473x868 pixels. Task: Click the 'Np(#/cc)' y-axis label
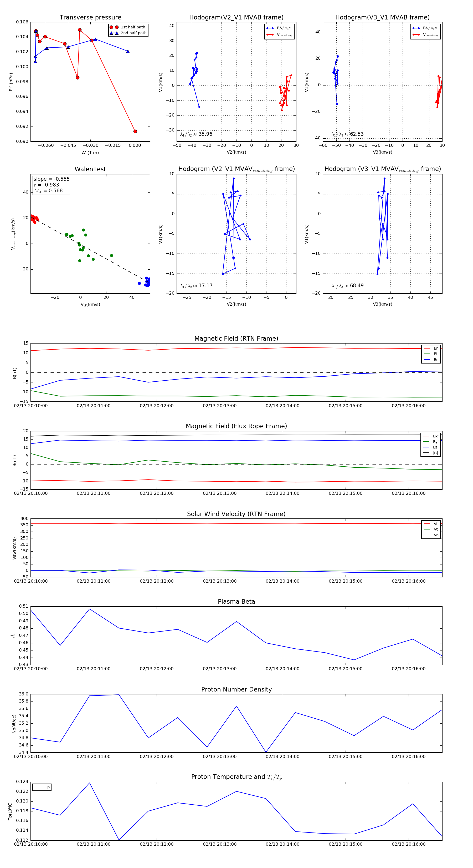14,723
